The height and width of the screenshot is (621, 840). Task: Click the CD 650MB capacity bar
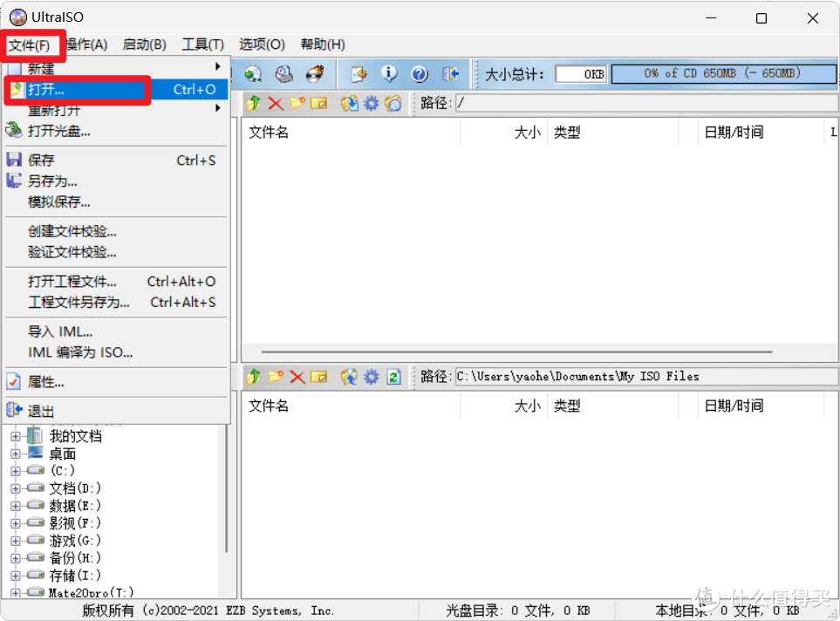(x=724, y=74)
